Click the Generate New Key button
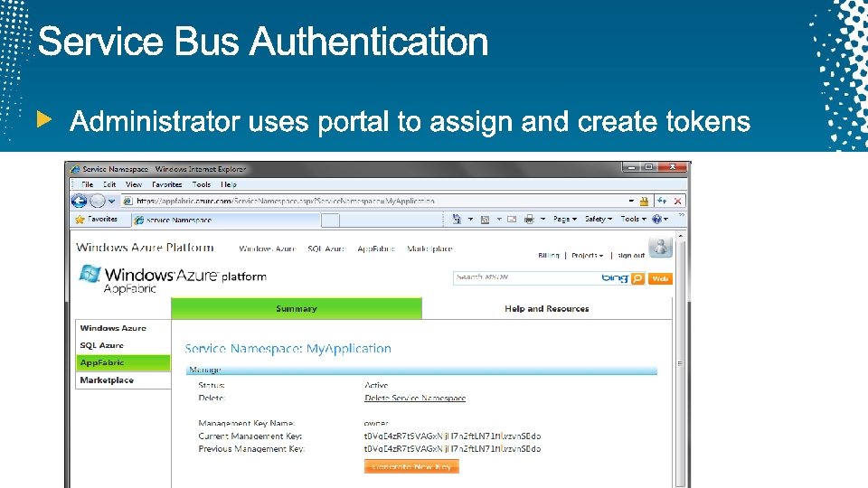The width and height of the screenshot is (868, 488). point(411,467)
